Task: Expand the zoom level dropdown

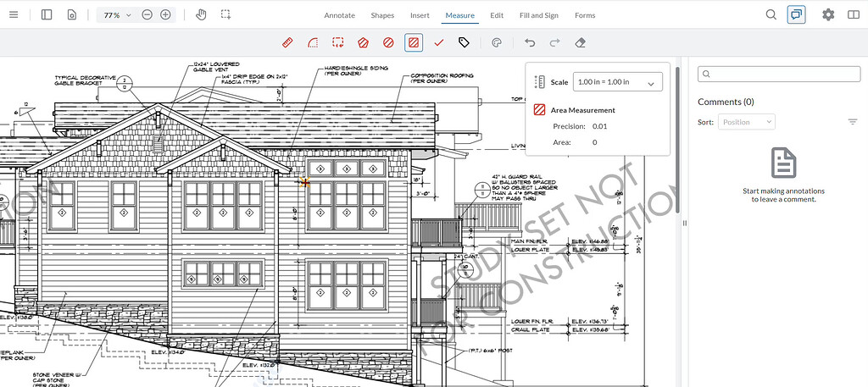Action: (128, 15)
